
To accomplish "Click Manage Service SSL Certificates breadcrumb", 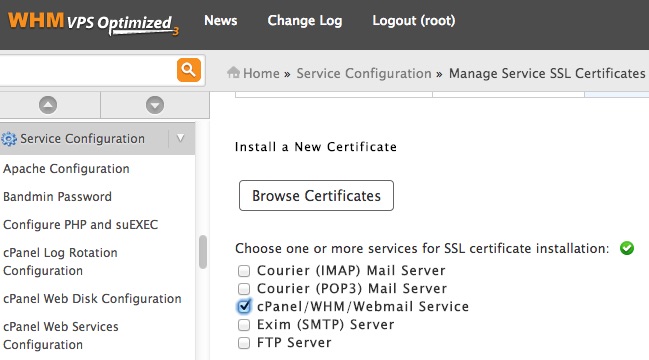I will pos(547,73).
